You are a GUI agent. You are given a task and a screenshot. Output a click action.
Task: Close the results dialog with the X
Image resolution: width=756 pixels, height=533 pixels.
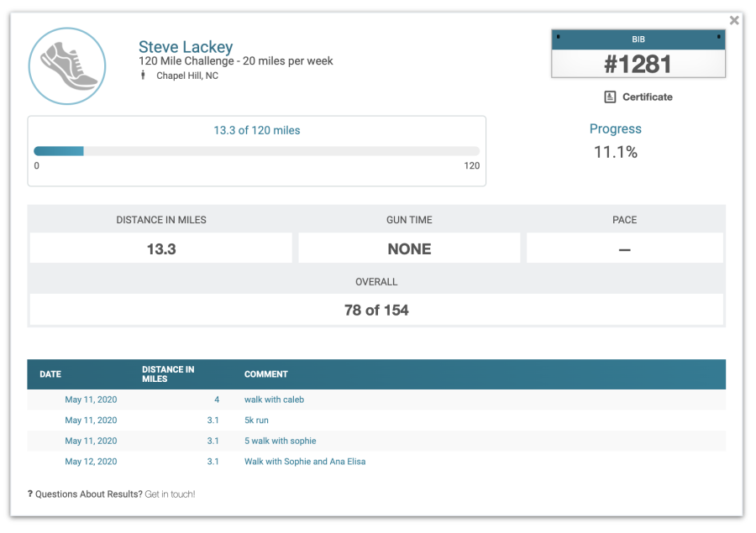(734, 20)
